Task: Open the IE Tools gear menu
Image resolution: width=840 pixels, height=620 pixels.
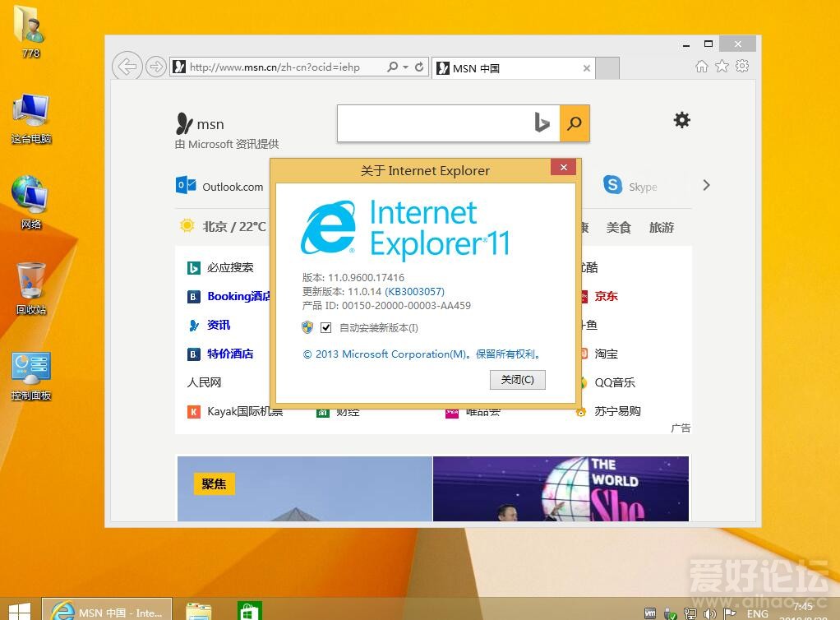Action: (742, 66)
